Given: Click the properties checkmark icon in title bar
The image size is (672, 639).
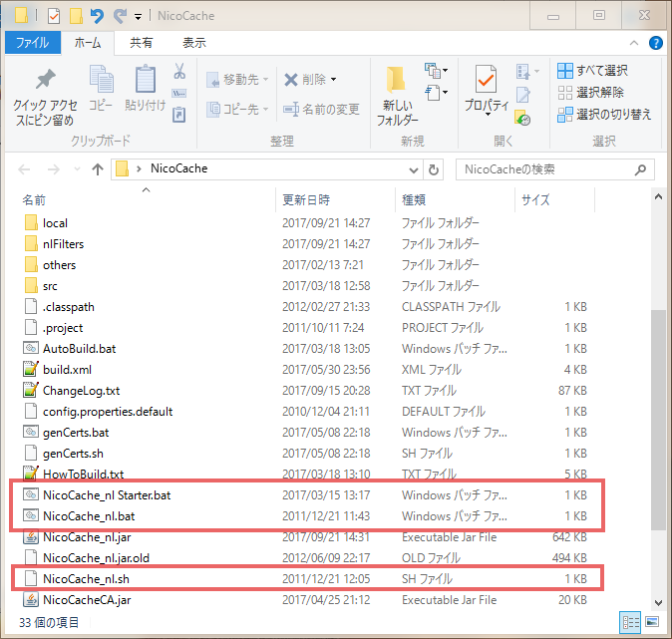Looking at the screenshot, I should click(54, 16).
